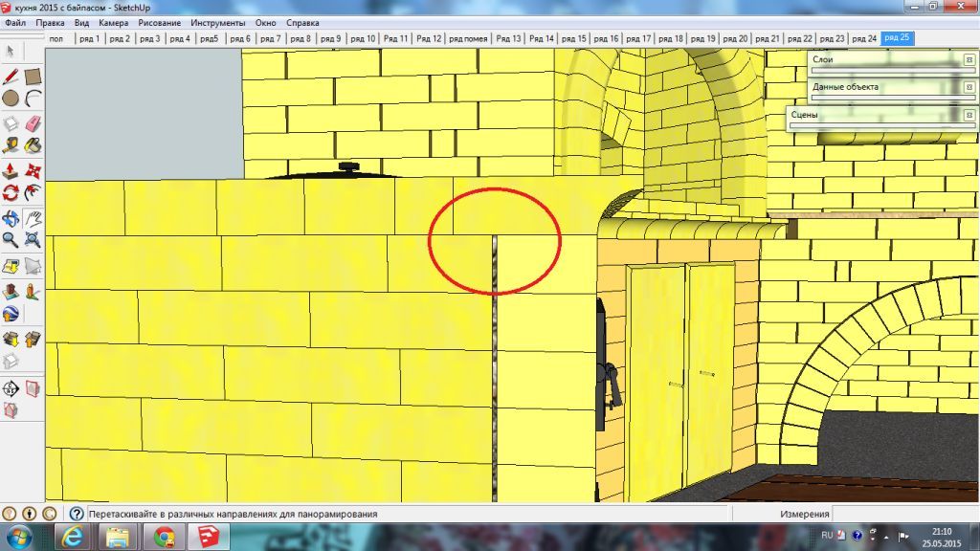The height and width of the screenshot is (551, 980).
Task: Click the Zoom Extents tool
Action: (33, 240)
